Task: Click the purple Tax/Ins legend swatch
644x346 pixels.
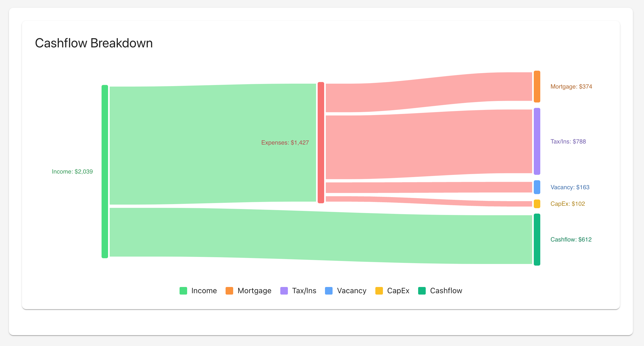Action: (x=284, y=291)
